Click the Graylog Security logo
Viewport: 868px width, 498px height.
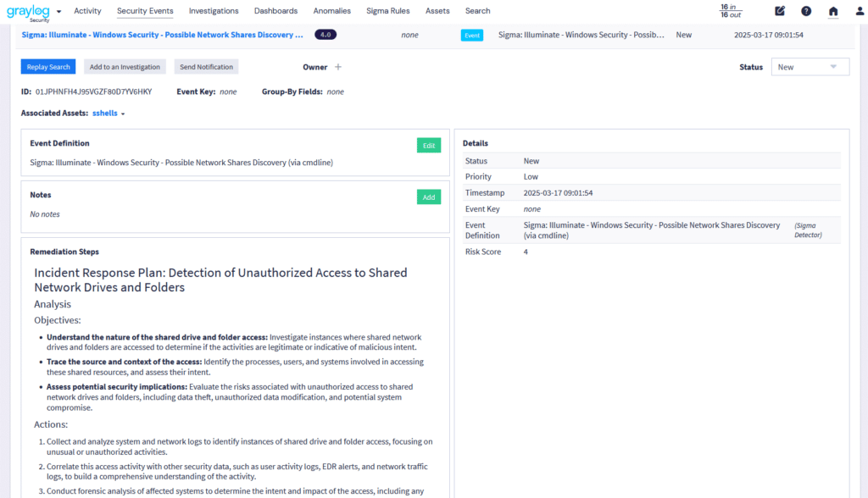coord(27,12)
